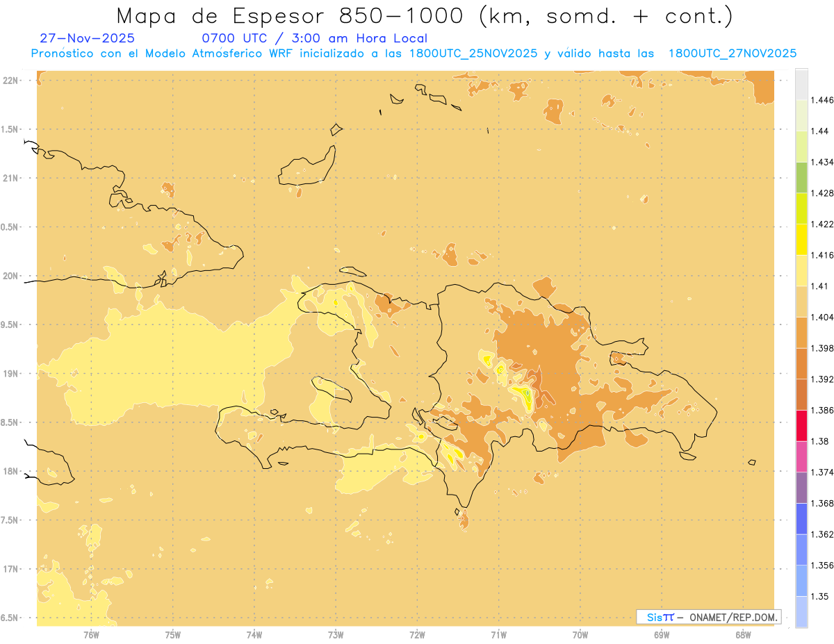Image resolution: width=834 pixels, height=644 pixels.
Task: Click legend value '1.362'
Action: pos(822,534)
